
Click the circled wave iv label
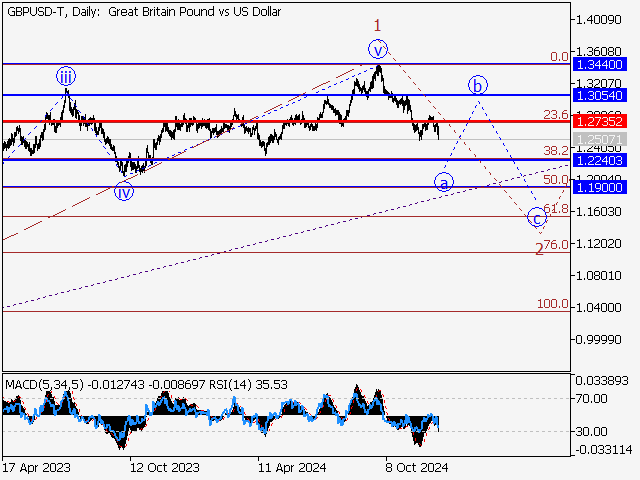coord(123,193)
